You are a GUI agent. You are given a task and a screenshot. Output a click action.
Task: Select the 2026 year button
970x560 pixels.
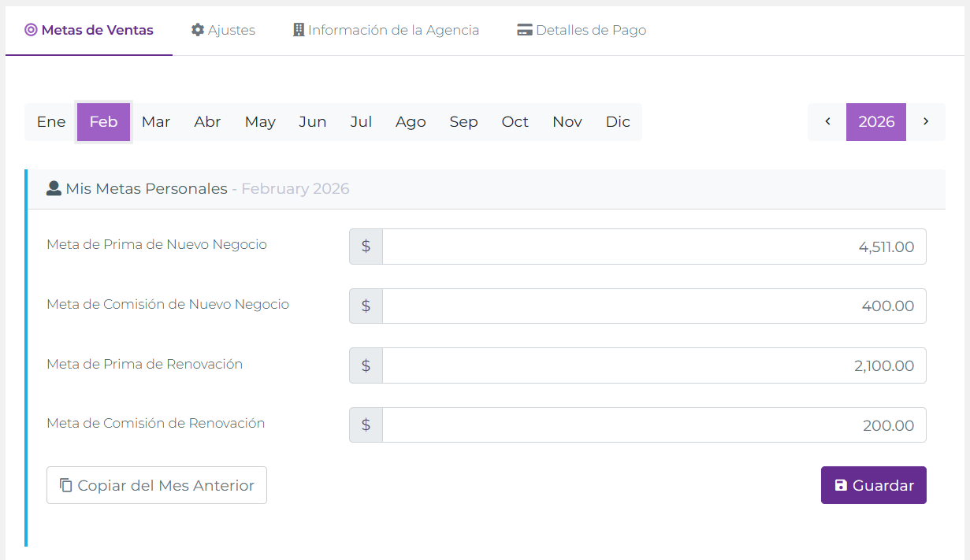click(x=876, y=122)
